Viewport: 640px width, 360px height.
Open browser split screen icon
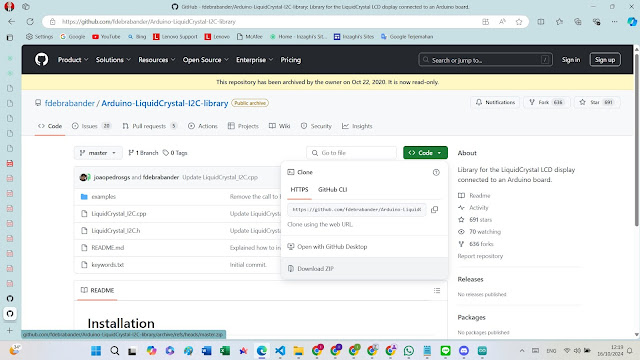click(540, 22)
